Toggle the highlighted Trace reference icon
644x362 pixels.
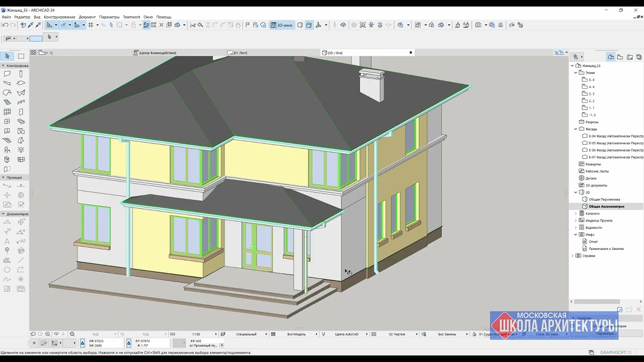pos(146,25)
